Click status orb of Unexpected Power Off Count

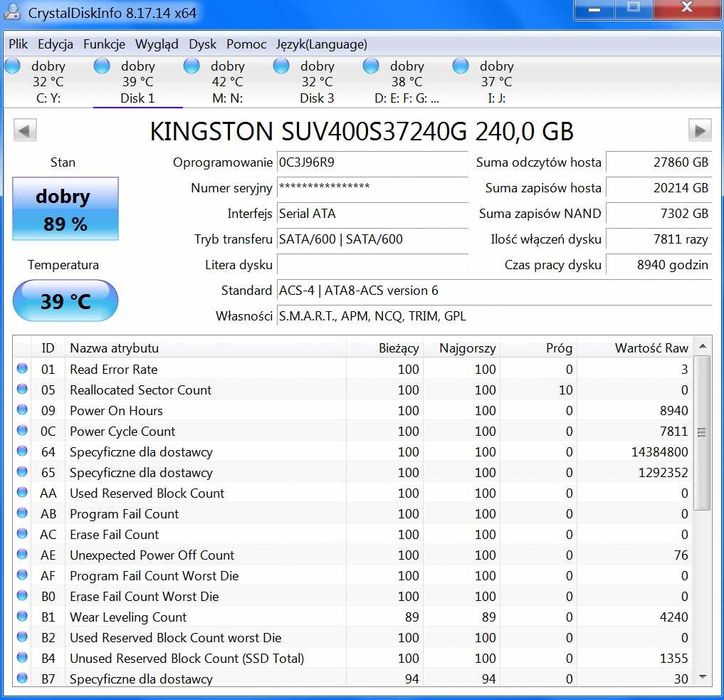pos(22,554)
